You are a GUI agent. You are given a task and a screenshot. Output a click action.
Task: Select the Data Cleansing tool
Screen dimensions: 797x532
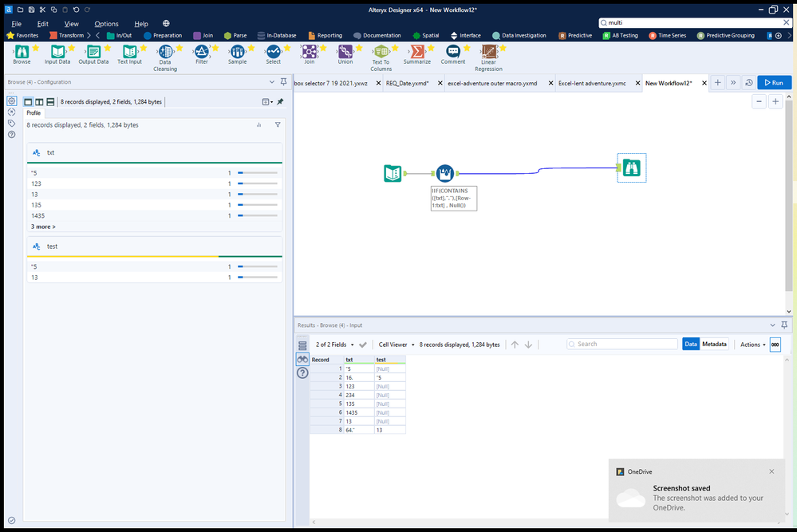coord(165,57)
